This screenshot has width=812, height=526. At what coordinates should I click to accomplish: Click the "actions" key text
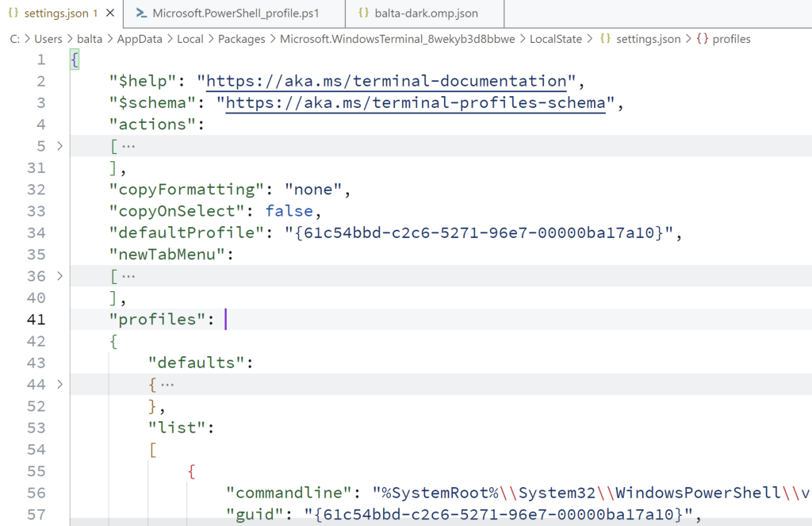(x=153, y=125)
